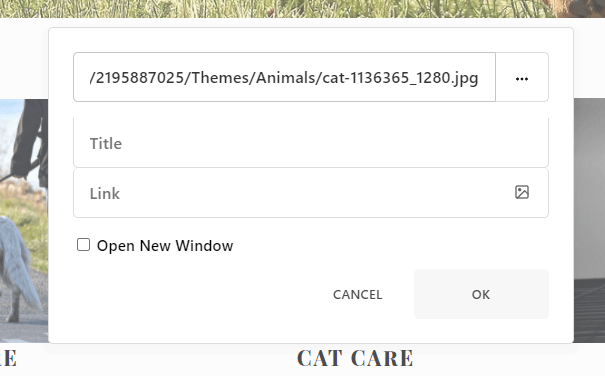
Task: Click the 'Open New Window' label text
Action: [x=165, y=246]
